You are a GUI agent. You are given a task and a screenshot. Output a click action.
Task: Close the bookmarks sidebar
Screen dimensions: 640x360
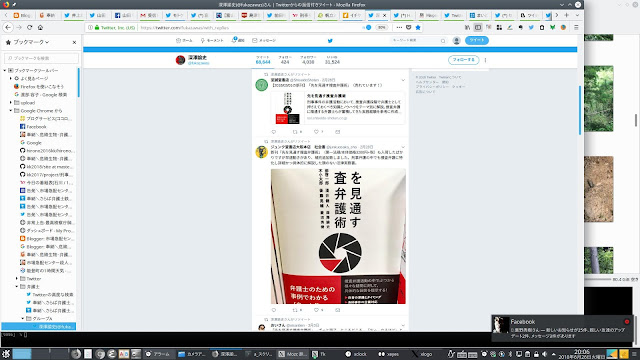[x=74, y=42]
